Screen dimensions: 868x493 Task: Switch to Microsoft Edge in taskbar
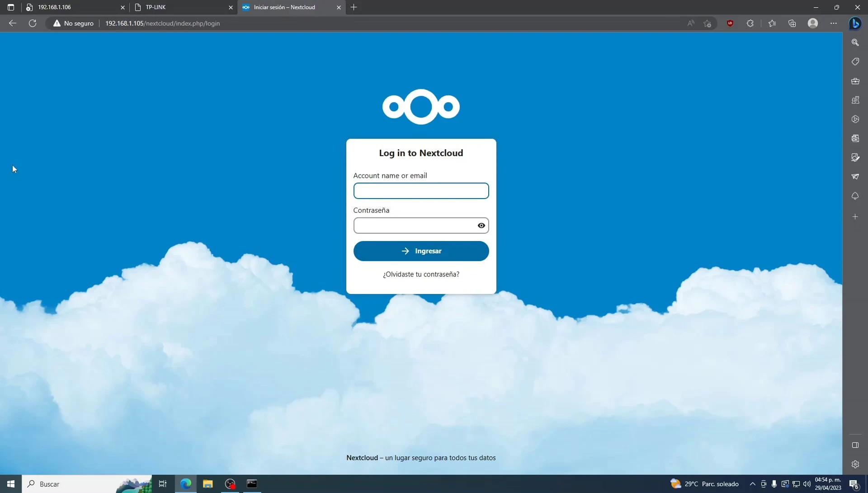(186, 484)
